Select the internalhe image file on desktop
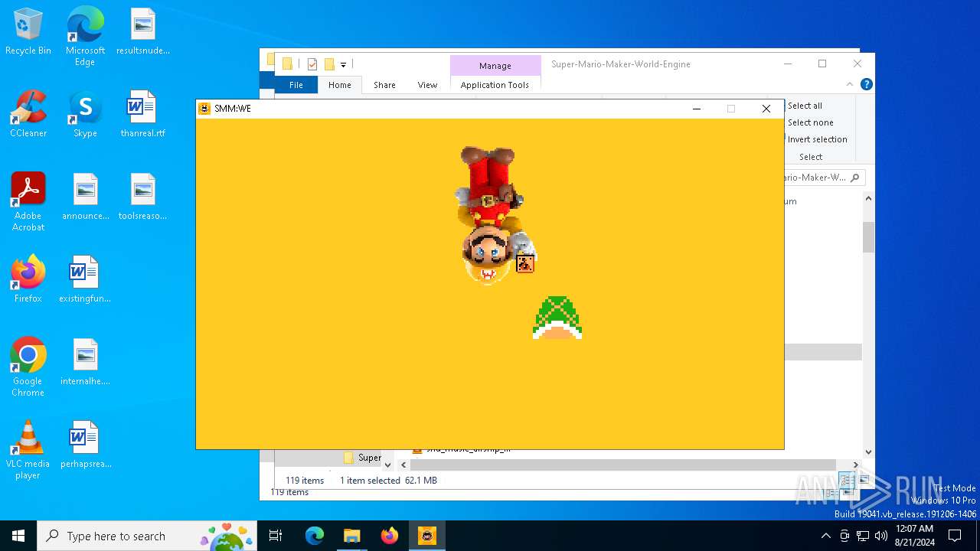This screenshot has width=980, height=551. point(85,363)
